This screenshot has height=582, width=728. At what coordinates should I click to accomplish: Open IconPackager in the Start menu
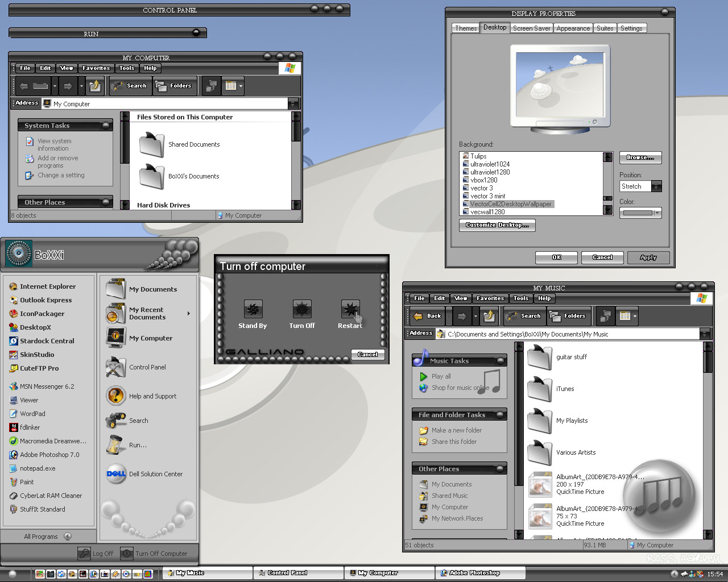pos(37,314)
